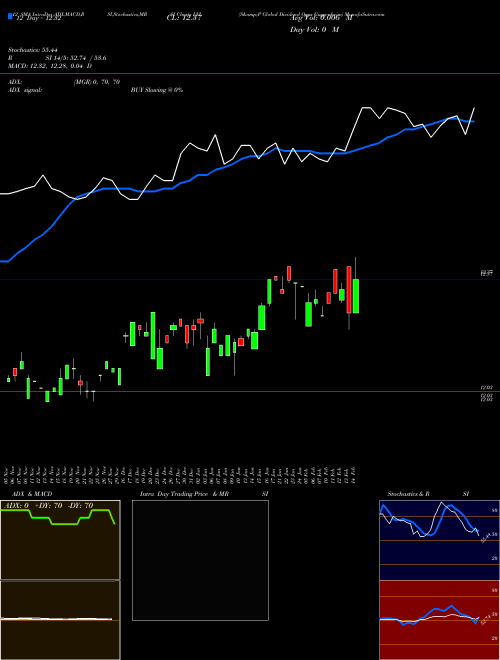Click the '12 Day = 12.32' label
Viewport: 500px width, 660px height.
[x=39, y=18]
